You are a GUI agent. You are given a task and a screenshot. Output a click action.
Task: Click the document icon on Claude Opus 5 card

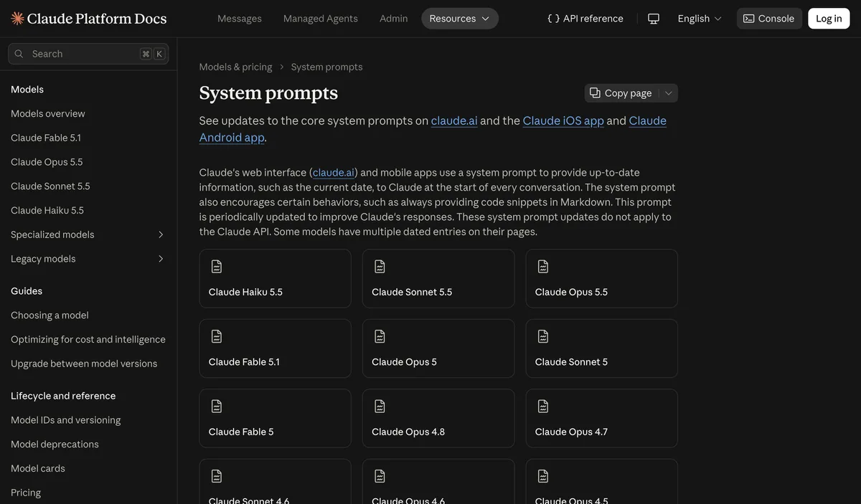pos(380,336)
